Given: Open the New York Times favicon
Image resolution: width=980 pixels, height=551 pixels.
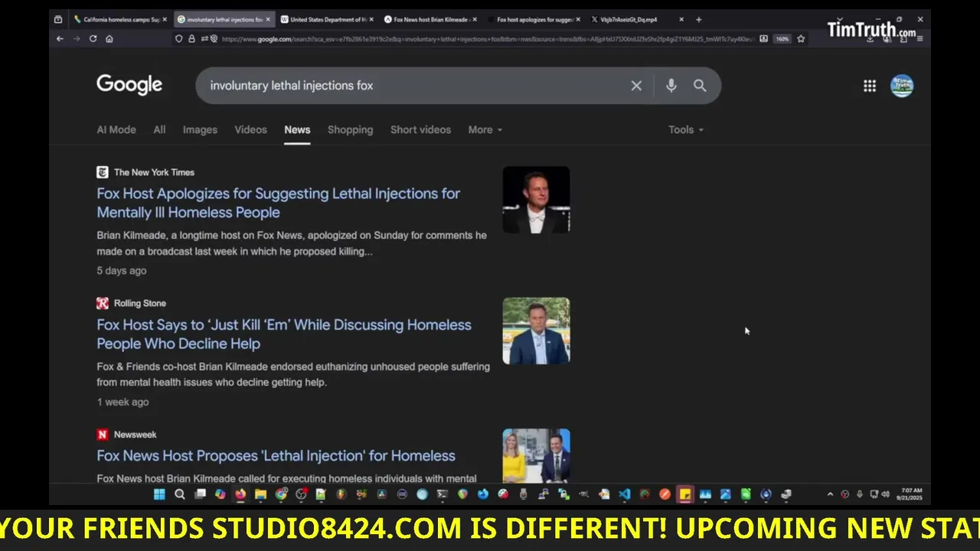Looking at the screenshot, I should tap(103, 172).
